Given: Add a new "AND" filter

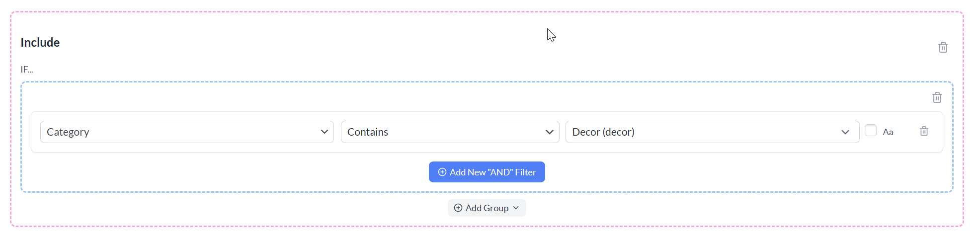Looking at the screenshot, I should (x=487, y=172).
